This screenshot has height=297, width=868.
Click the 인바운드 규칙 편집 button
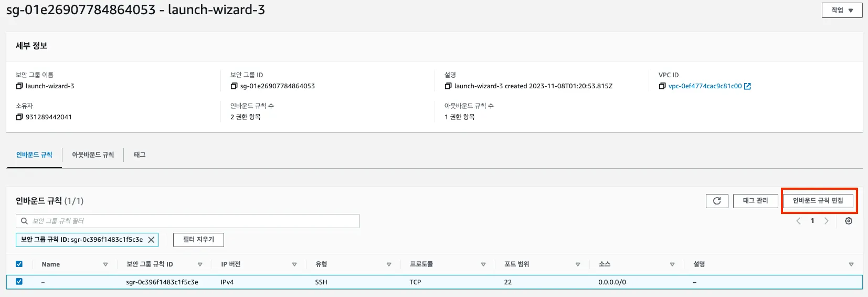tap(818, 201)
